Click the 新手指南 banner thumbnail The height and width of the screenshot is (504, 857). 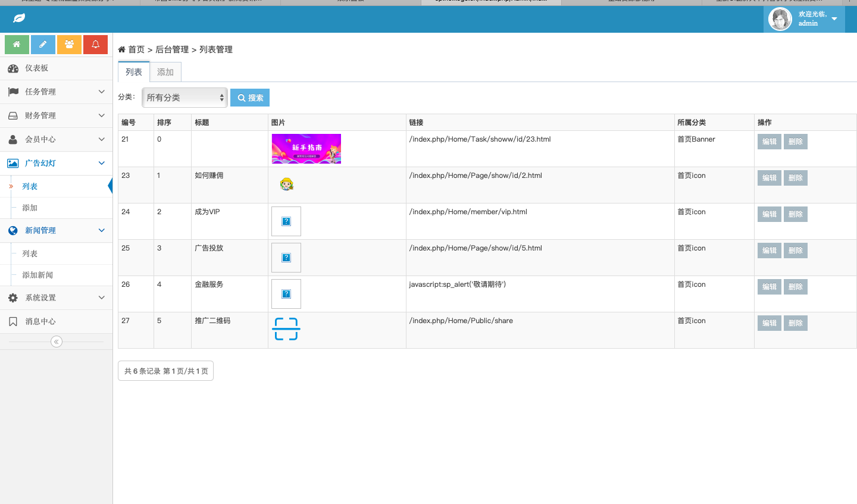pos(306,149)
